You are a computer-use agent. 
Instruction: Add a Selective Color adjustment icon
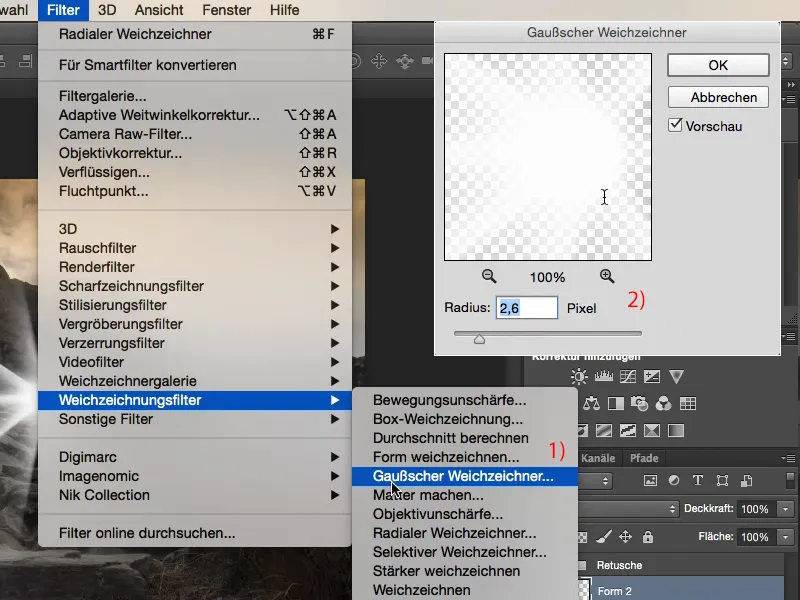click(x=652, y=431)
